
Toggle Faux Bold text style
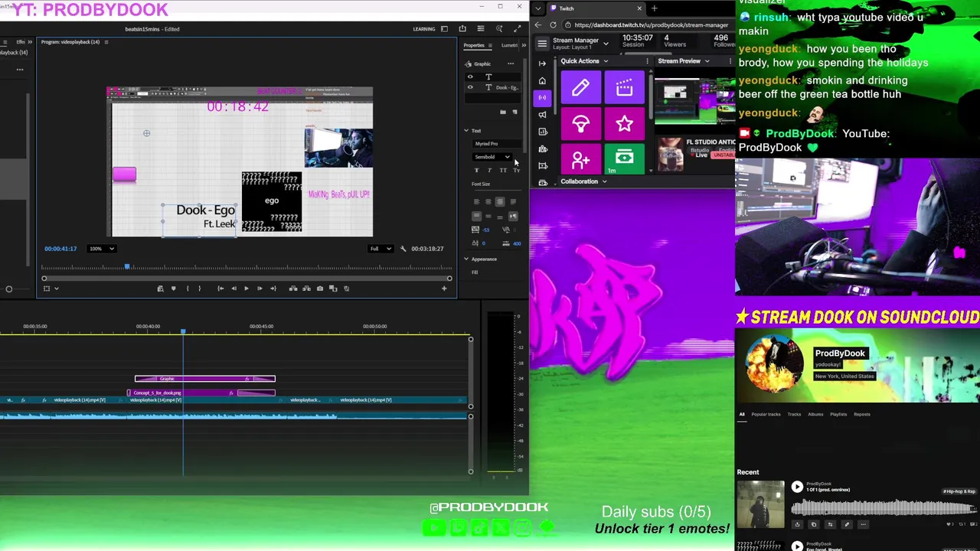coord(477,170)
